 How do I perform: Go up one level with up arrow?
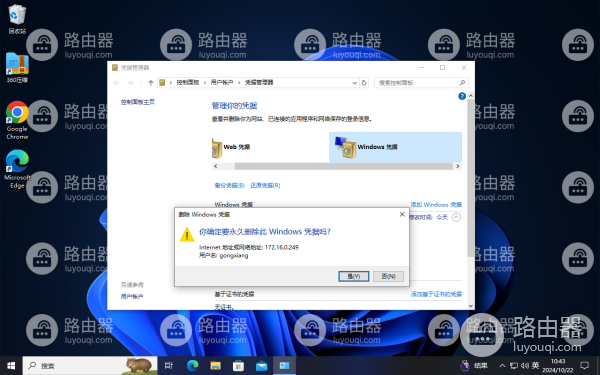pos(151,83)
